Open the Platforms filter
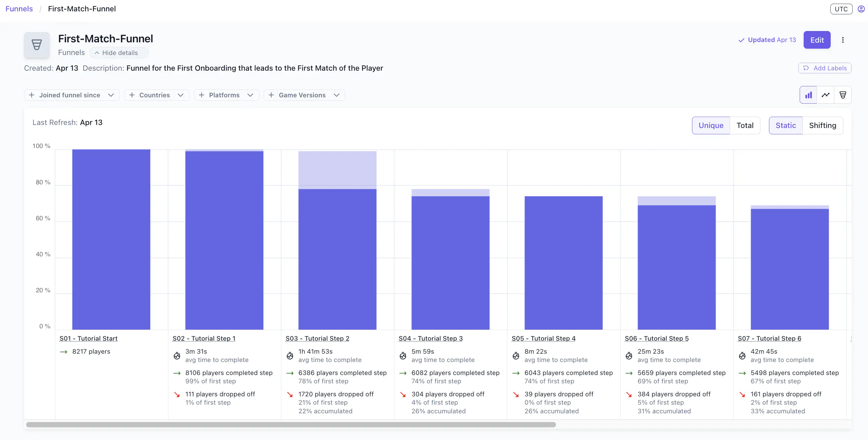868x440 pixels. [226, 95]
